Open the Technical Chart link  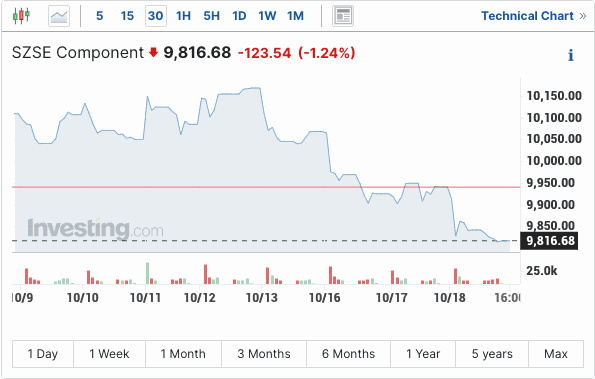coord(534,16)
